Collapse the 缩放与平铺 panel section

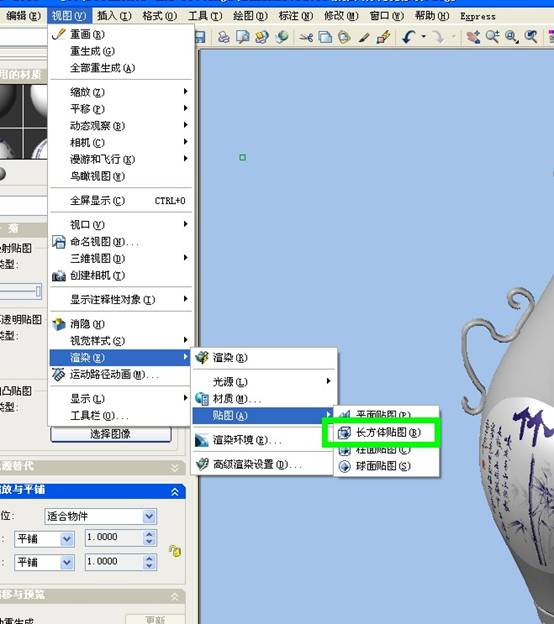[175, 492]
